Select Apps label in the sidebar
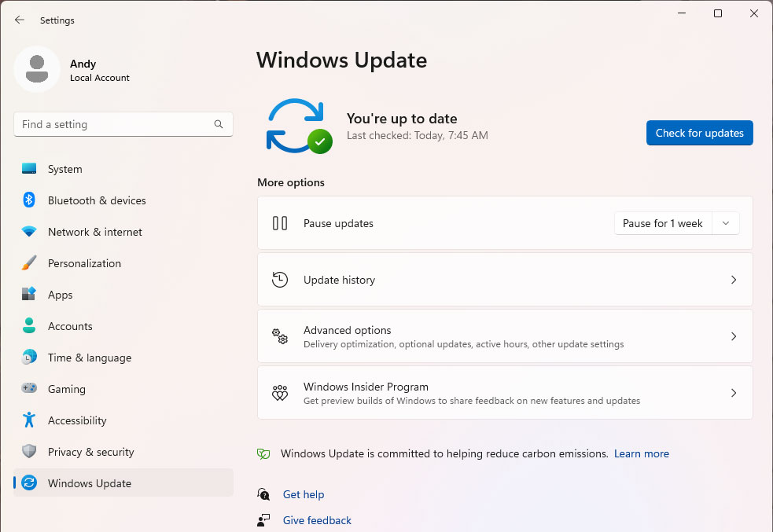Image resolution: width=773 pixels, height=532 pixels. click(x=60, y=295)
